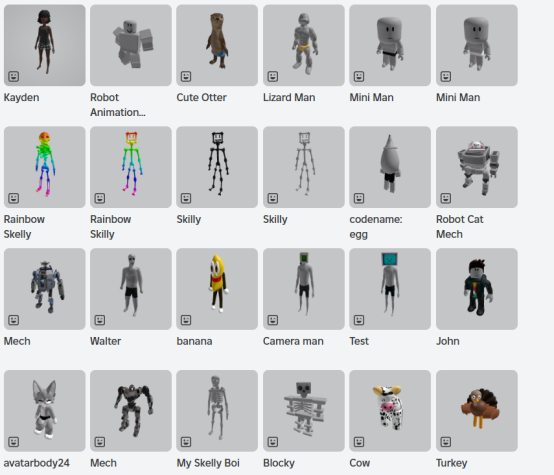Click the face icon on the avatarbody24 tile
The height and width of the screenshot is (475, 554).
tap(14, 442)
